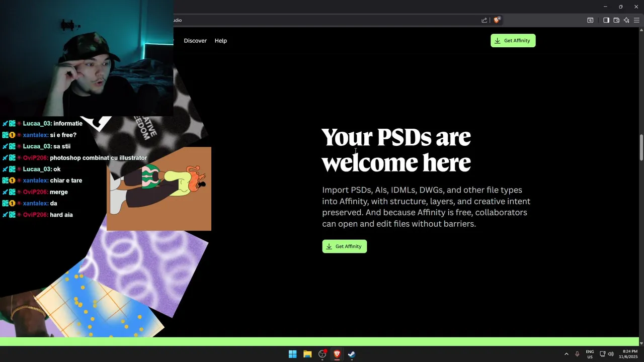Open the Help menu item
Viewport: 644px width, 362px height.
(221, 41)
